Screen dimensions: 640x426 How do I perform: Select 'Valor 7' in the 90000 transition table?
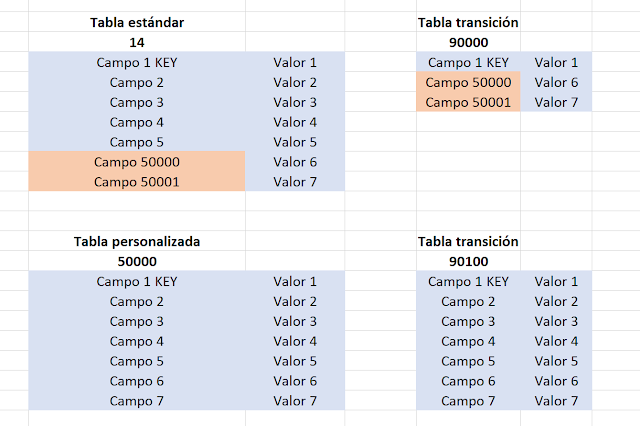[556, 102]
